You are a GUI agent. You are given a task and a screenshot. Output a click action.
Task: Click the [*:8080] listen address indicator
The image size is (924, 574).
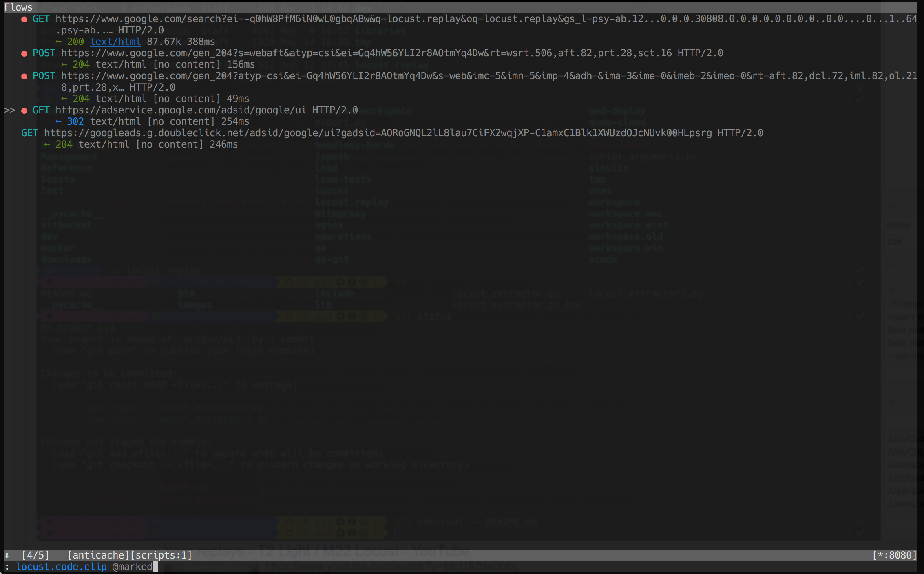pyautogui.click(x=894, y=555)
